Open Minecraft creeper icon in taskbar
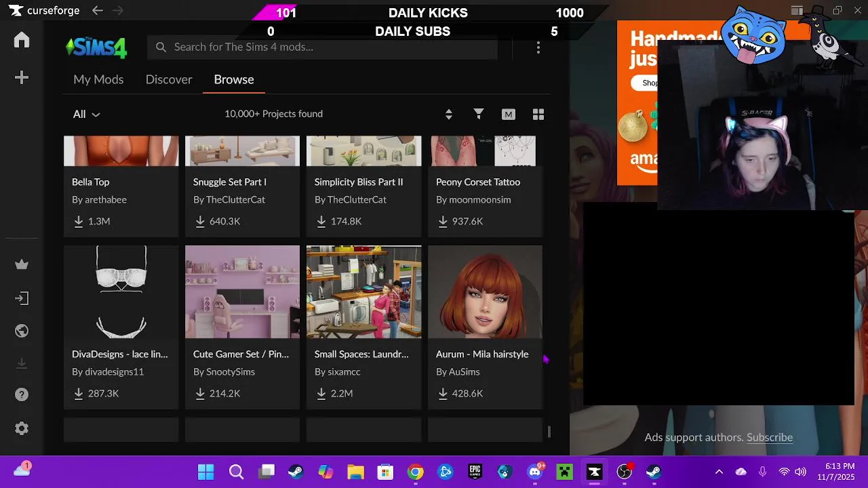The height and width of the screenshot is (488, 868). (x=564, y=472)
